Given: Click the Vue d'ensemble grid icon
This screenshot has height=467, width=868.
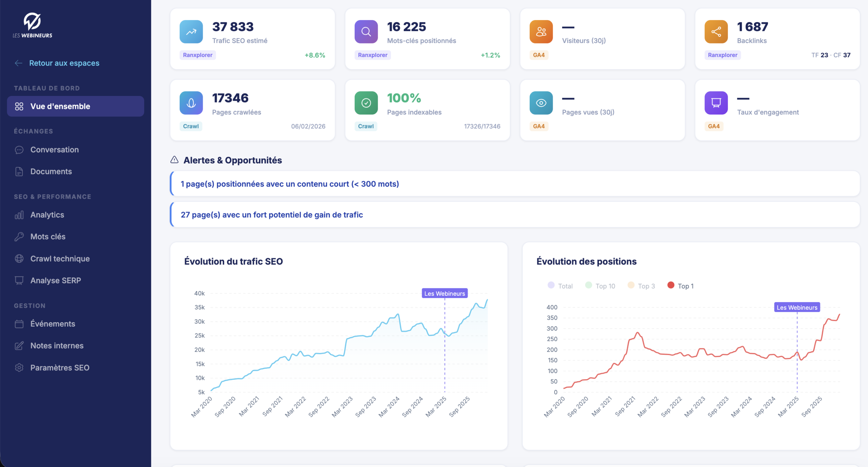Looking at the screenshot, I should coord(19,106).
